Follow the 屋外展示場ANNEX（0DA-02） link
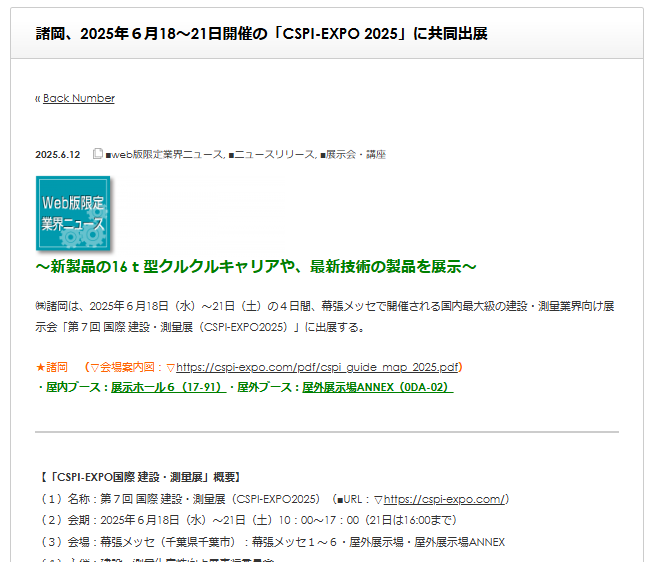 point(378,387)
